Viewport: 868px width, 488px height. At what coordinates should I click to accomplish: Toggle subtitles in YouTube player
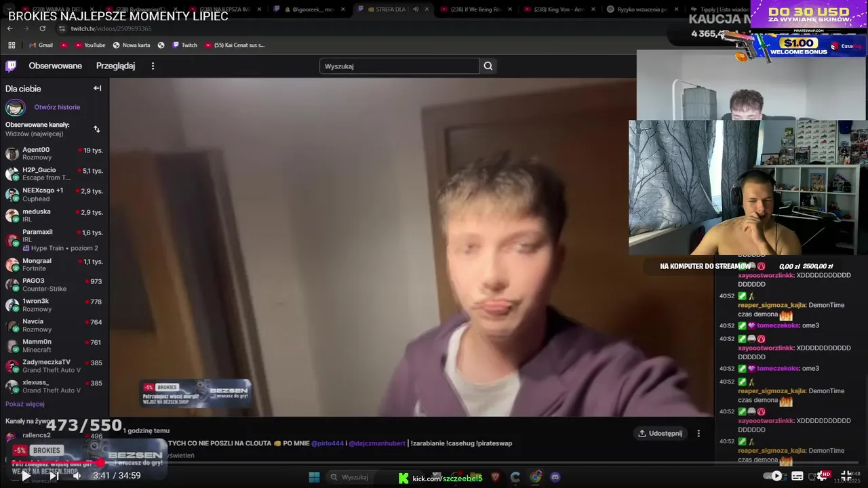(x=797, y=476)
